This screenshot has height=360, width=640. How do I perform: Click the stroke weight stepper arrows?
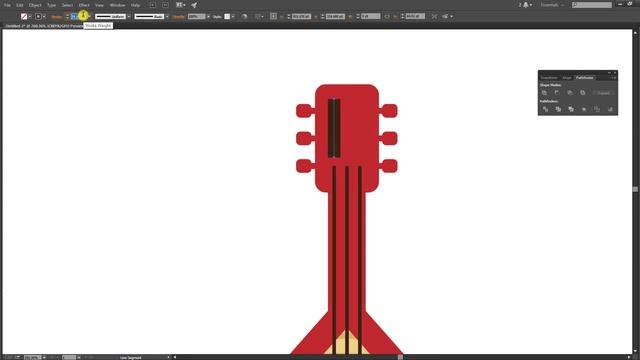[67, 16]
